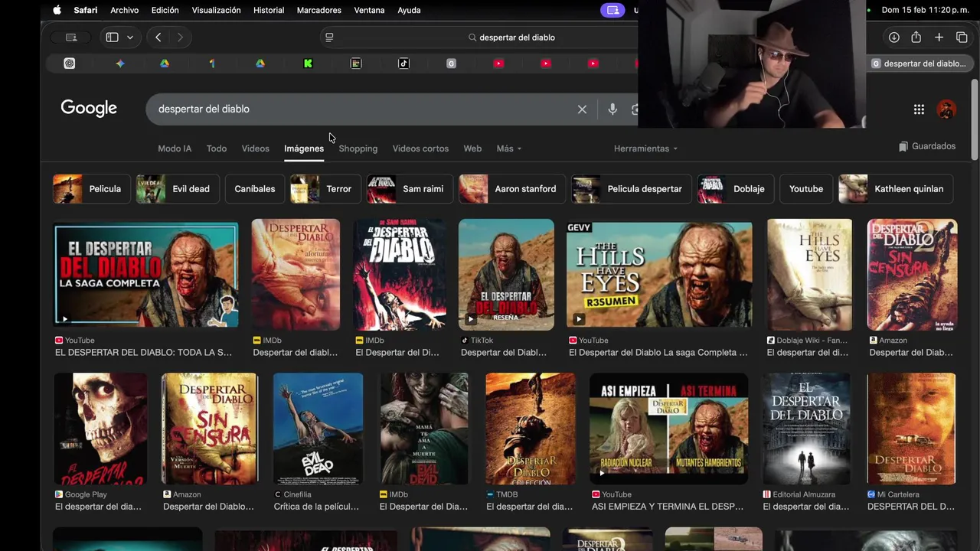Screen dimensions: 980x551
Task: Filter images by Doblaje chip
Action: coord(736,189)
